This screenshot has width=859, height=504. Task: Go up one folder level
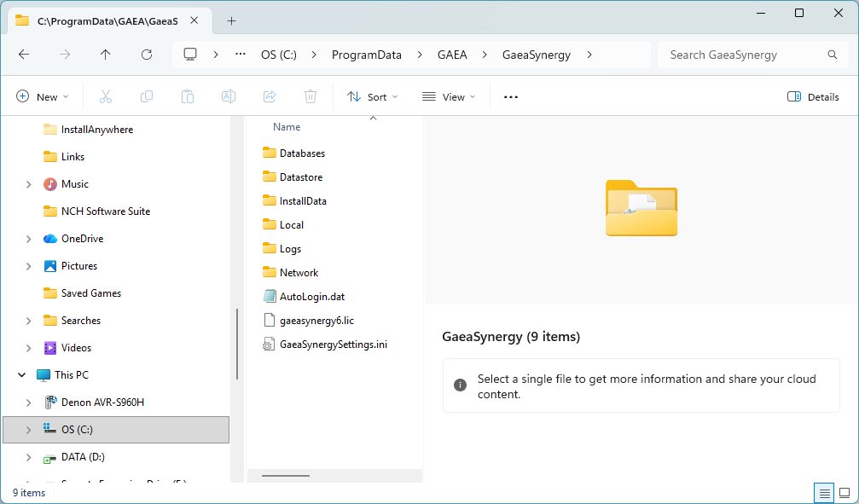(x=106, y=55)
